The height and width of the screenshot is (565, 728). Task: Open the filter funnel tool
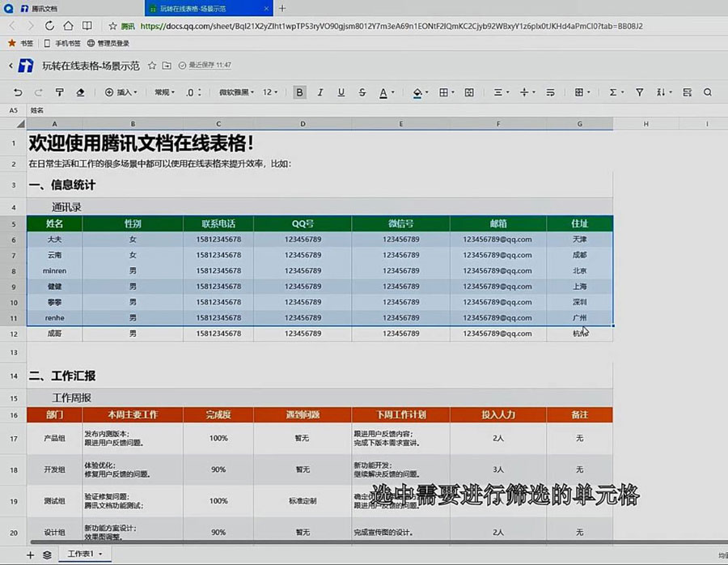(639, 92)
